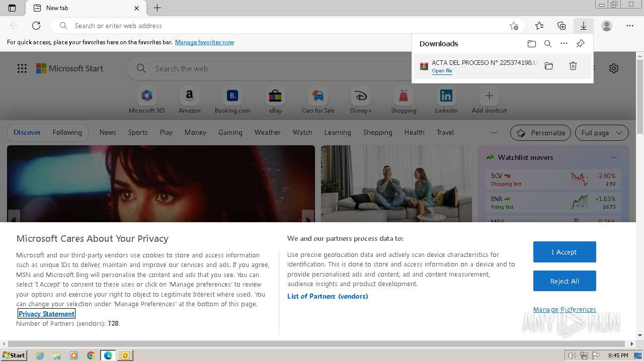This screenshot has width=644, height=362.
Task: Open the Sports category
Action: point(138,132)
